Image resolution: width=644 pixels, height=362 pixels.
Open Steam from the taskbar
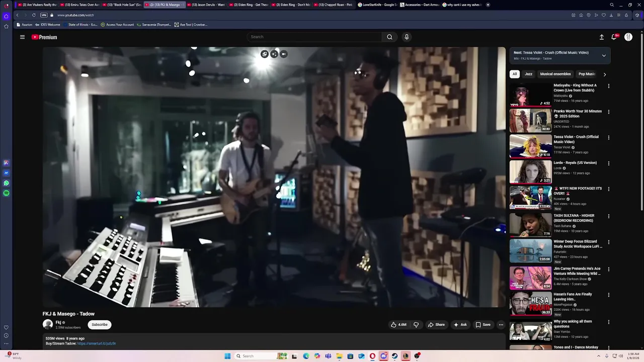click(394, 356)
